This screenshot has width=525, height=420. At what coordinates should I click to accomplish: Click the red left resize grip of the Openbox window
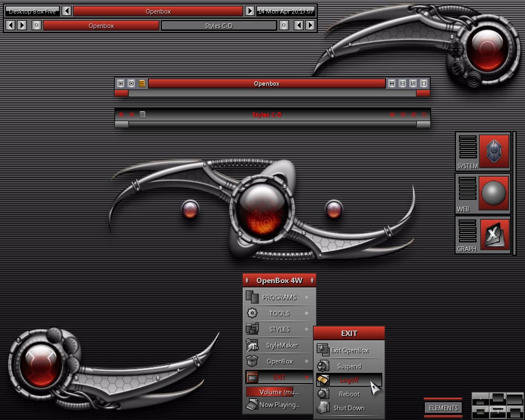tap(121, 94)
